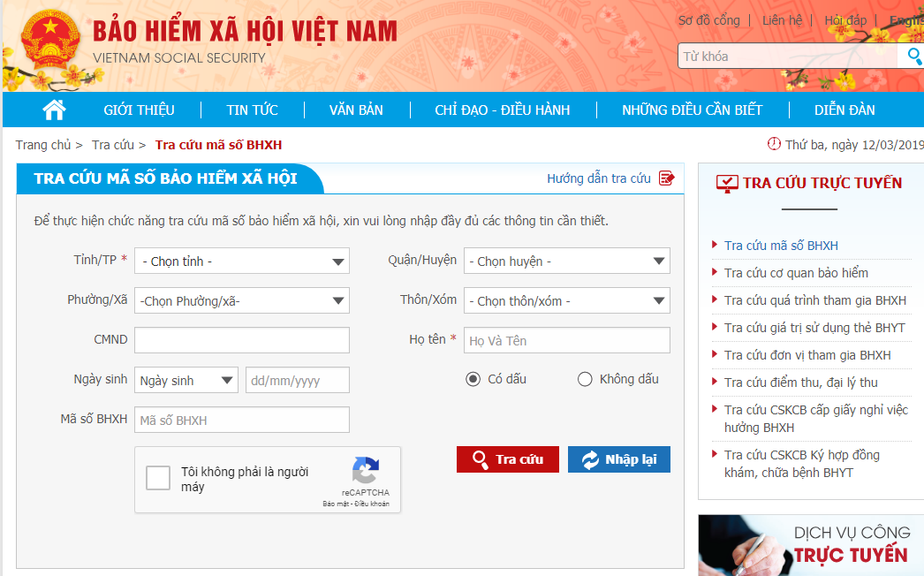Screen dimensions: 924x576
Task: Click the Mã số BHXH input field
Action: [x=242, y=420]
